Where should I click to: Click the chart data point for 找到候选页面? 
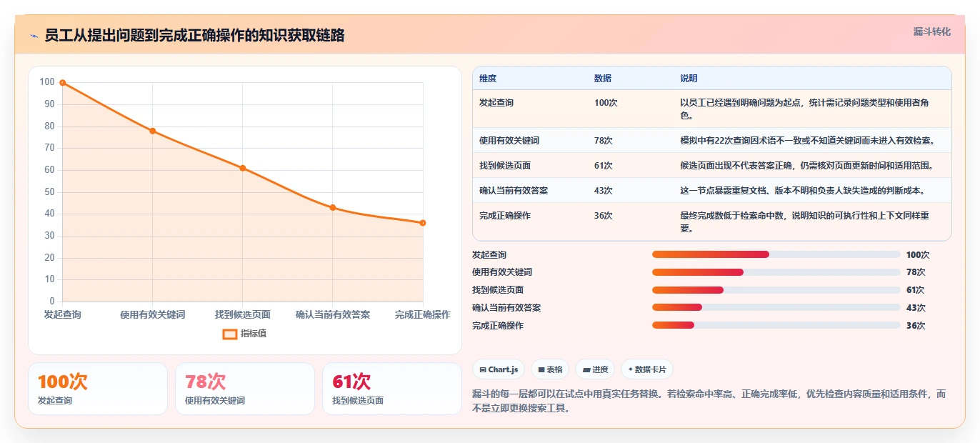(x=243, y=168)
